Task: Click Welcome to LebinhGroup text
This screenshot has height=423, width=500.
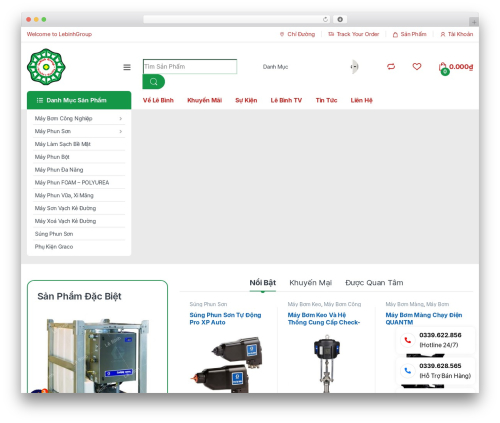Action: pos(59,34)
